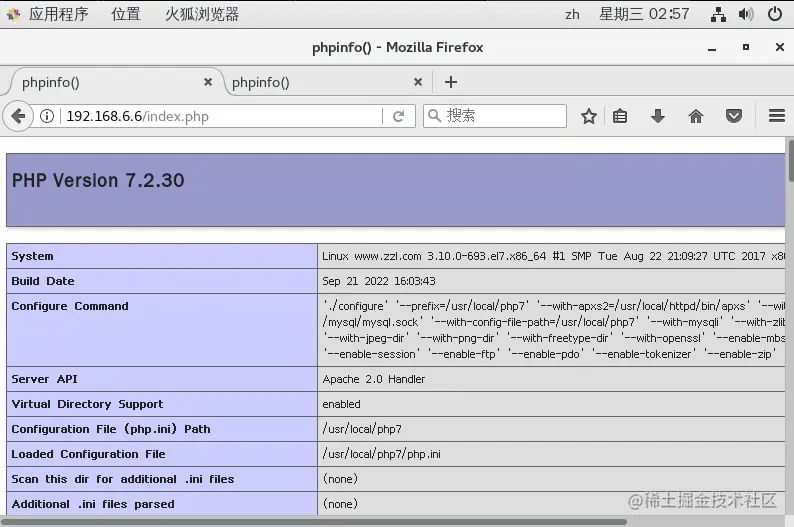This screenshot has height=527, width=794.
Task: Click the vertical scrollbar thumb
Action: 791,160
